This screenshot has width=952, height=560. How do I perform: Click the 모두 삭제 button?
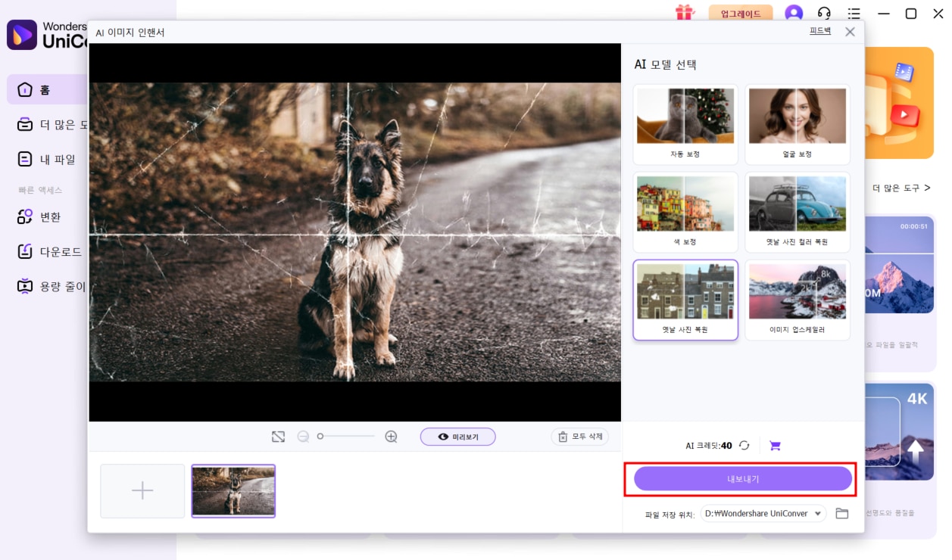click(x=580, y=437)
